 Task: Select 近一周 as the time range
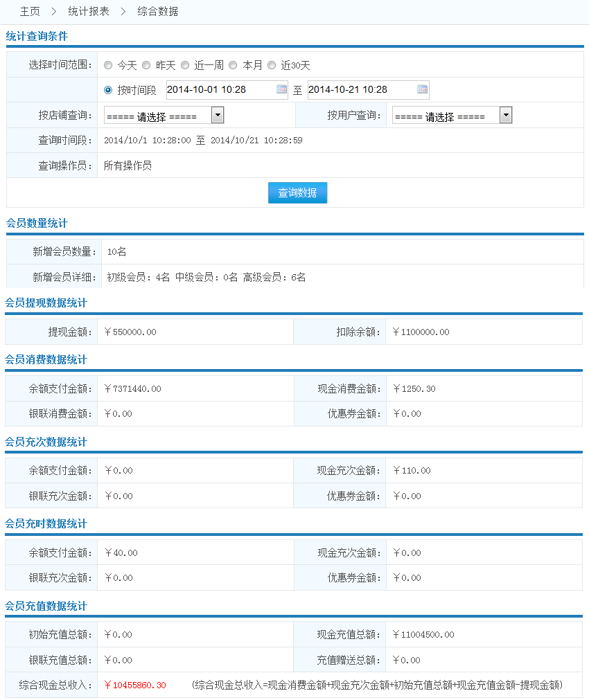[x=185, y=65]
